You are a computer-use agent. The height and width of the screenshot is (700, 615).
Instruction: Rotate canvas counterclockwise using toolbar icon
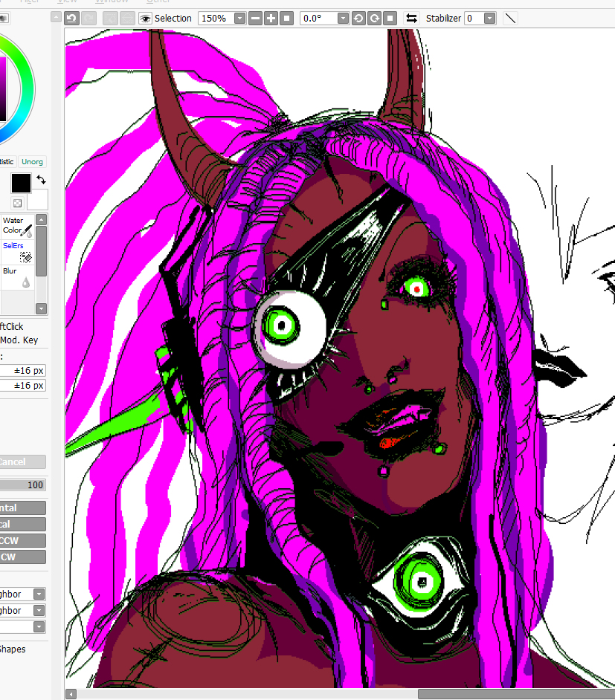pos(358,18)
